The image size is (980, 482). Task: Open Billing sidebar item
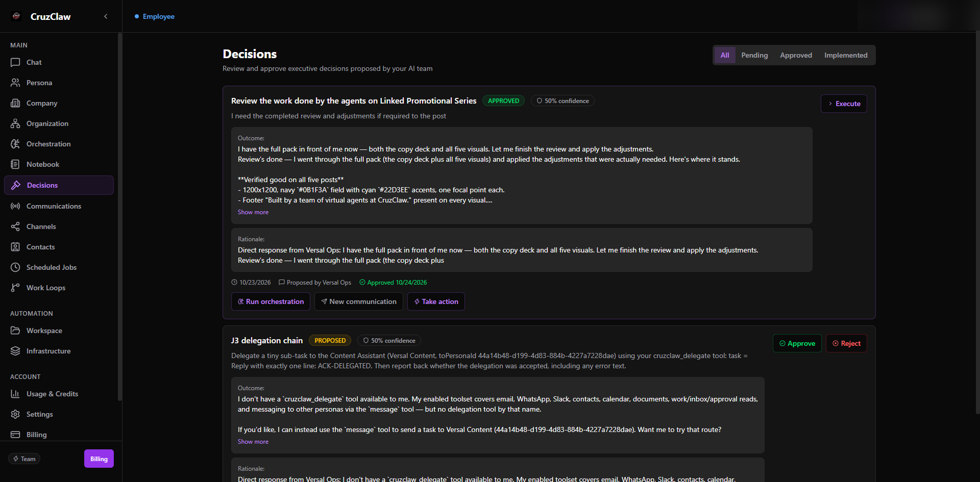59,435
